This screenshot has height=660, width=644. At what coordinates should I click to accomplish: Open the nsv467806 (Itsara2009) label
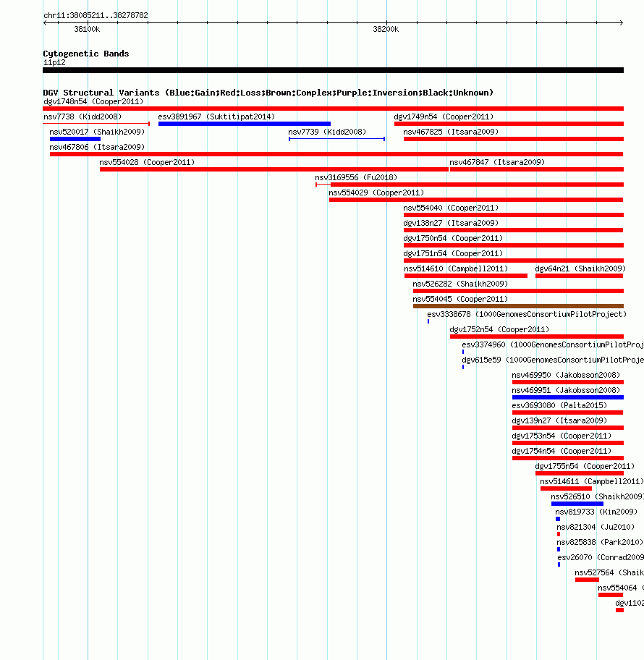tap(97, 147)
